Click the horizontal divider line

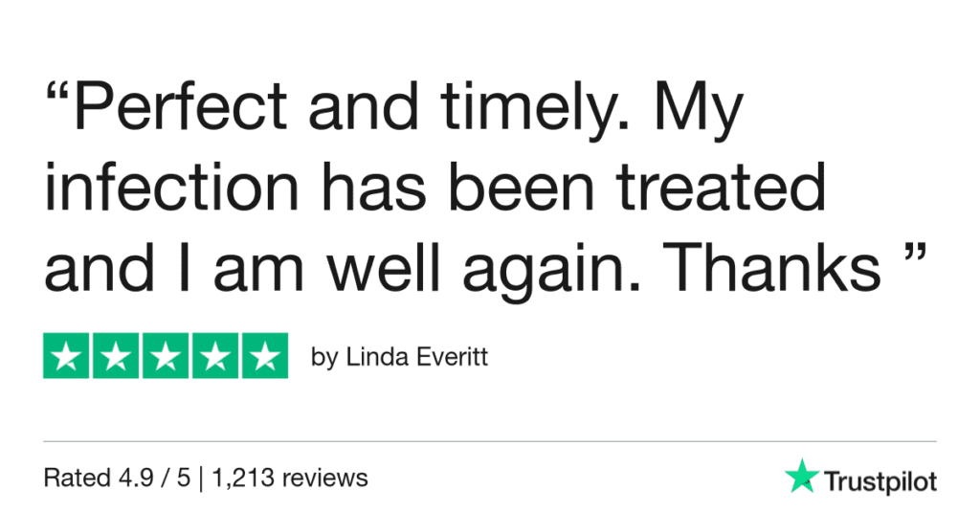coord(490,442)
